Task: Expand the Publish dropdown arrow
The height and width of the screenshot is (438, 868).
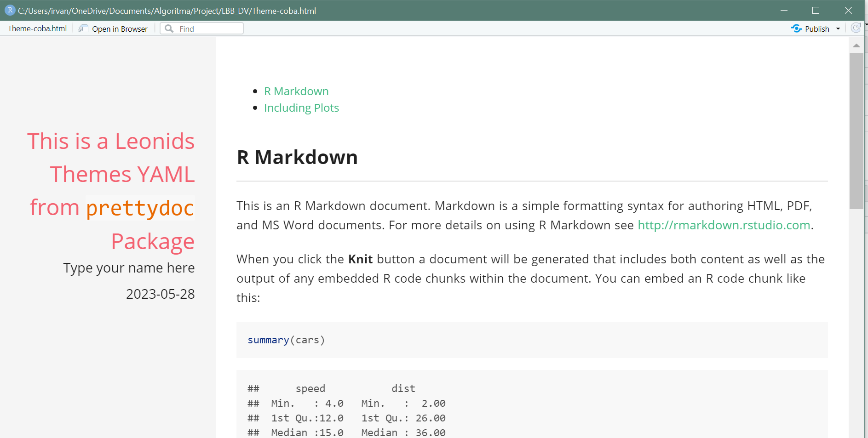Action: point(838,28)
